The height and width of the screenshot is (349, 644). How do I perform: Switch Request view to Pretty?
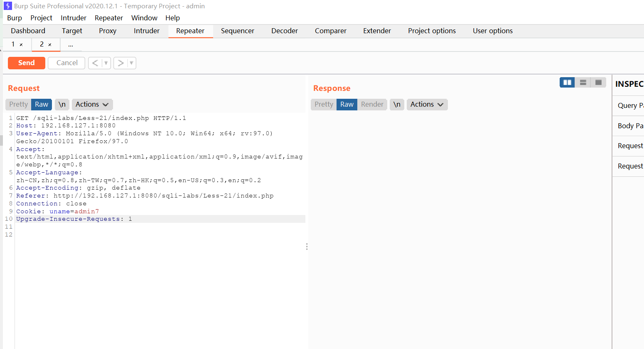tap(18, 105)
